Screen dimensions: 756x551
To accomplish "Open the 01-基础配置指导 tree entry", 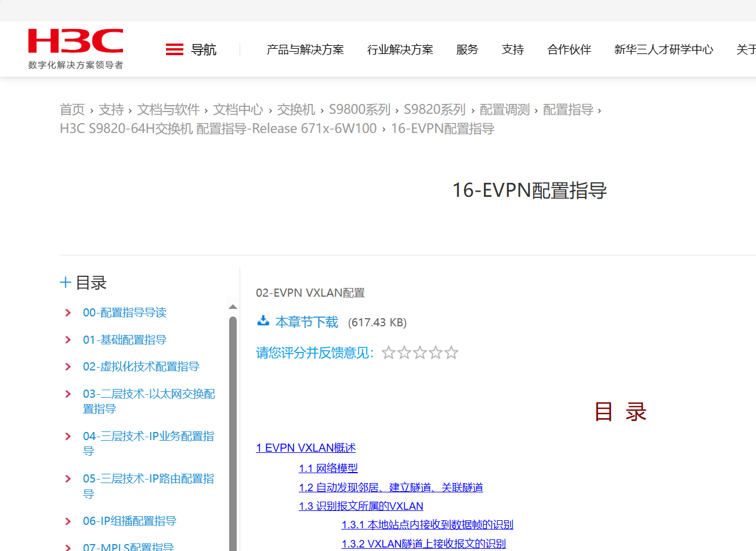I will (x=125, y=340).
